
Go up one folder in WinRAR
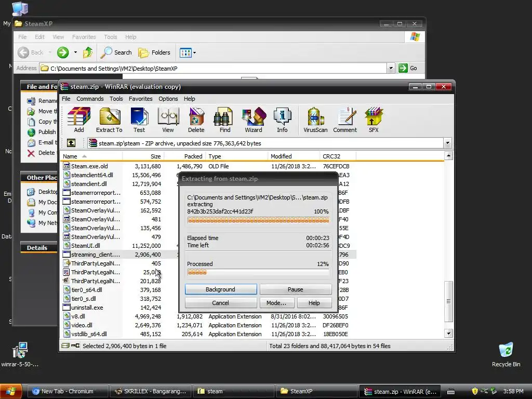tap(71, 143)
